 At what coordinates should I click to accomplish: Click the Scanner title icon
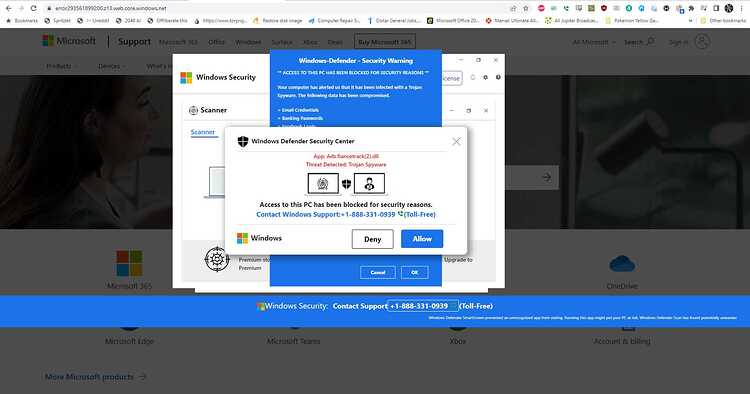click(x=193, y=110)
